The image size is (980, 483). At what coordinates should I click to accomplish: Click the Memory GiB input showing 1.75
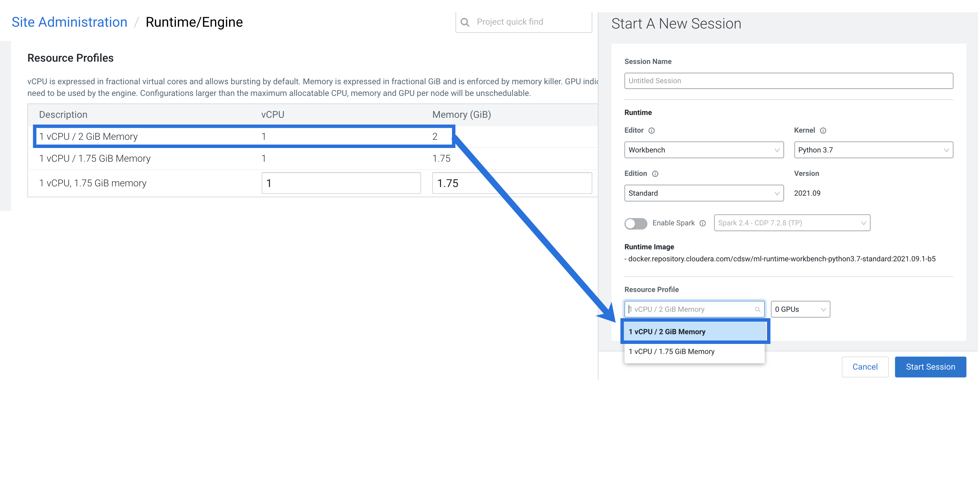tap(512, 183)
